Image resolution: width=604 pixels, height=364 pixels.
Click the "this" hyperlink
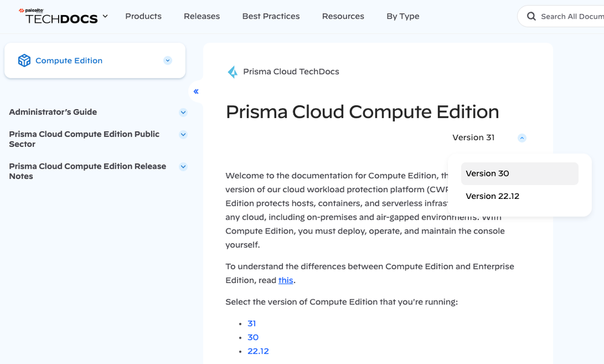(285, 280)
